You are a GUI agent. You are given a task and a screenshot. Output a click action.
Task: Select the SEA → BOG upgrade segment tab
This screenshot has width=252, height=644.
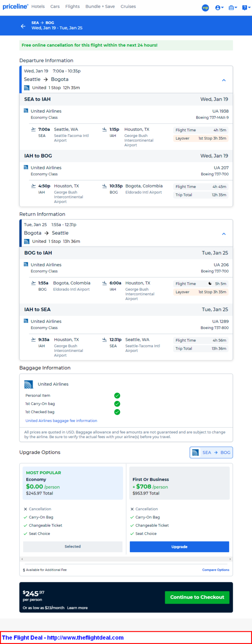[x=211, y=452]
